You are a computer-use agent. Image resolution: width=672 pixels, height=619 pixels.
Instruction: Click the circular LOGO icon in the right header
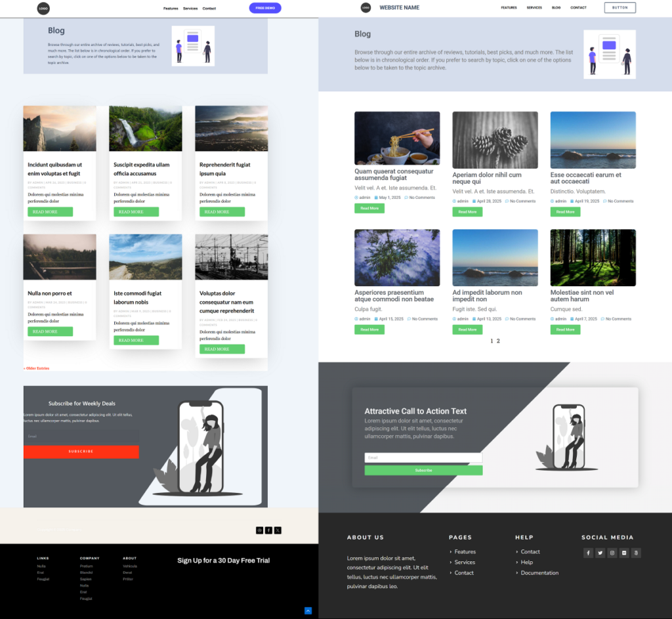pos(366,7)
